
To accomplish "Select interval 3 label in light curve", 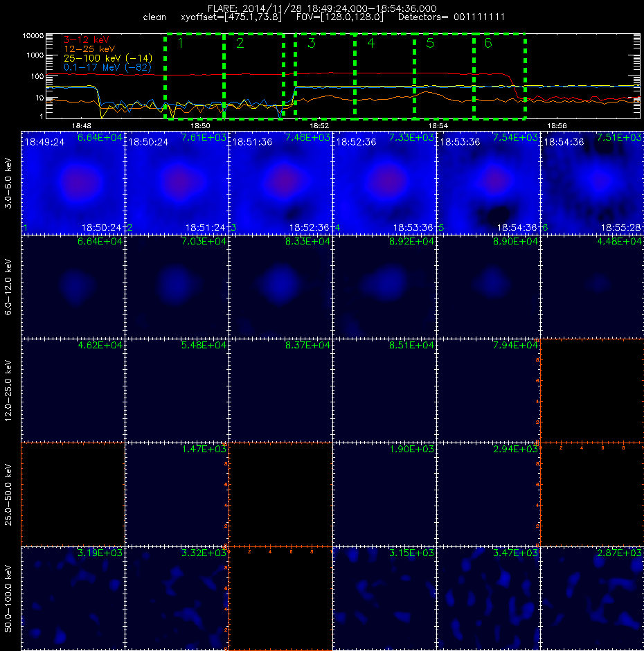I will click(312, 43).
